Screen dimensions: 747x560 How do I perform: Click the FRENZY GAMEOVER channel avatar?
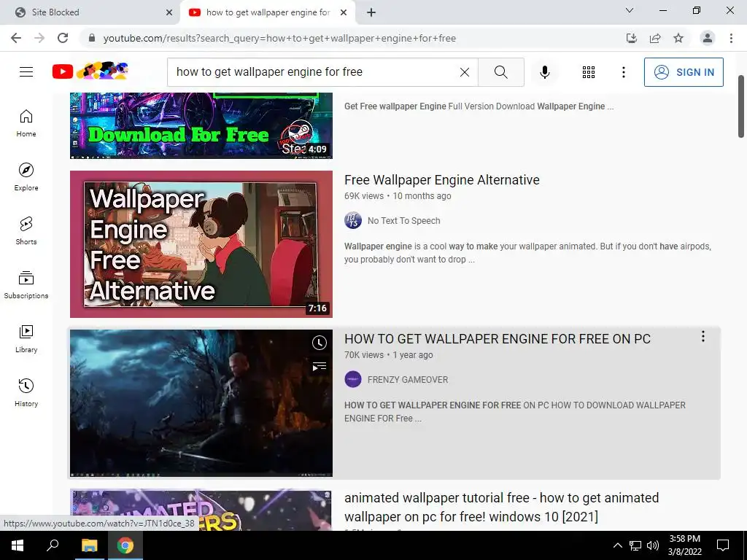[x=353, y=379]
